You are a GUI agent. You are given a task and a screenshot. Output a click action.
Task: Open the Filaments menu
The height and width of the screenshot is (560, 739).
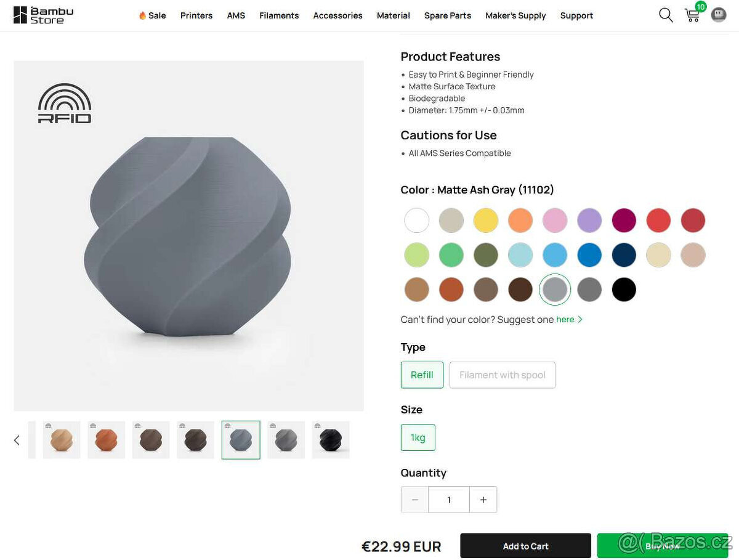click(x=279, y=15)
